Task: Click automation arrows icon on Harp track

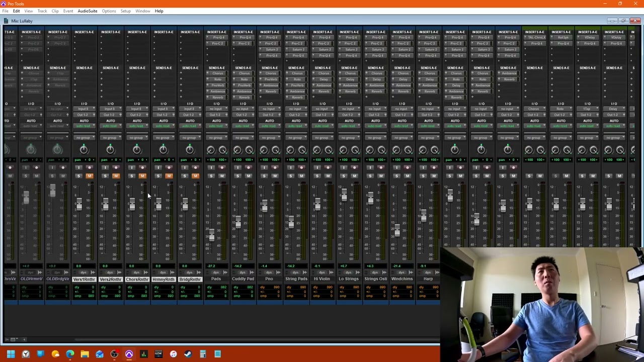Action: tap(437, 273)
